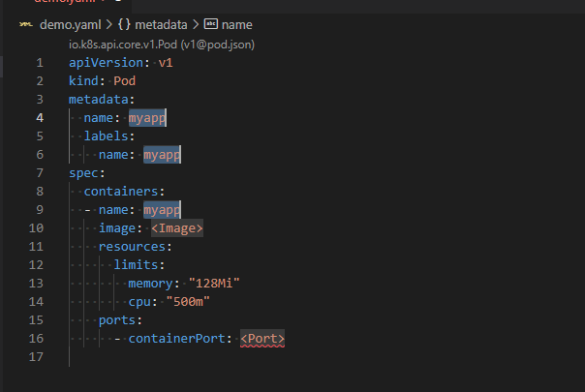The width and height of the screenshot is (585, 392).
Task: Expand chevron after demo.yaml in breadcrumb
Action: coord(109,24)
